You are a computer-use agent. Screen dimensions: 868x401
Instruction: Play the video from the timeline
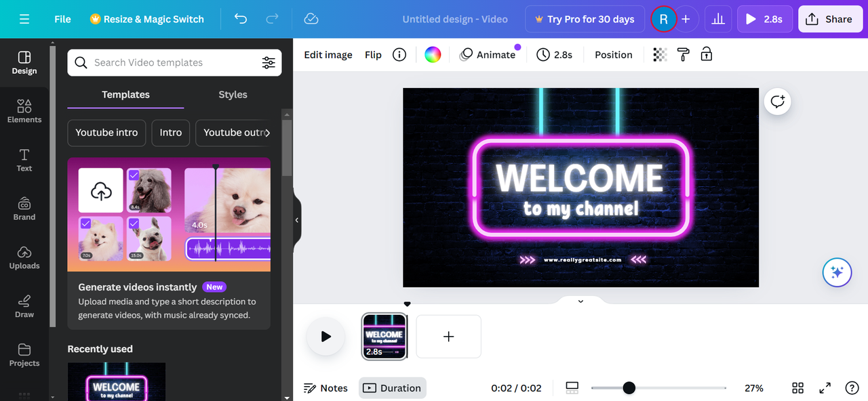[x=325, y=336]
